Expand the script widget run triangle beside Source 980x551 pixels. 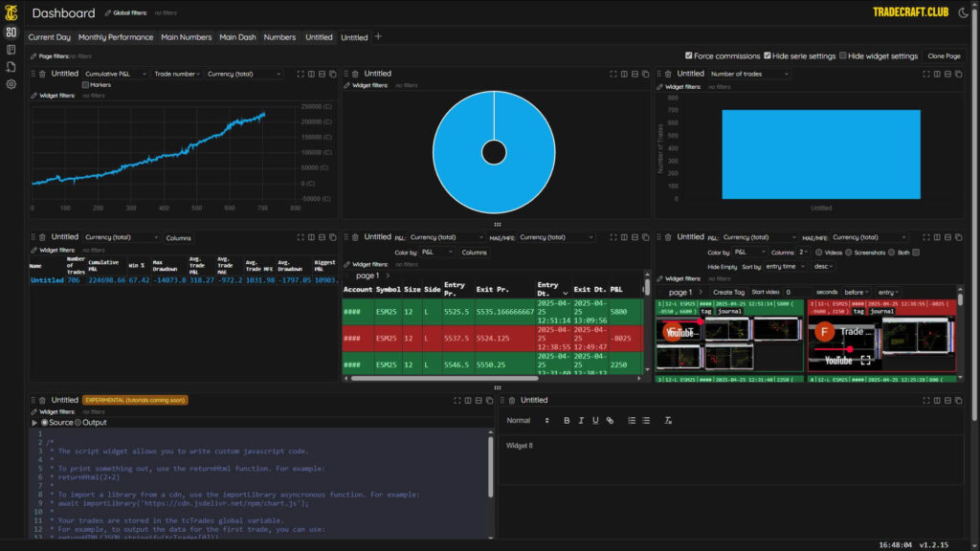point(34,423)
